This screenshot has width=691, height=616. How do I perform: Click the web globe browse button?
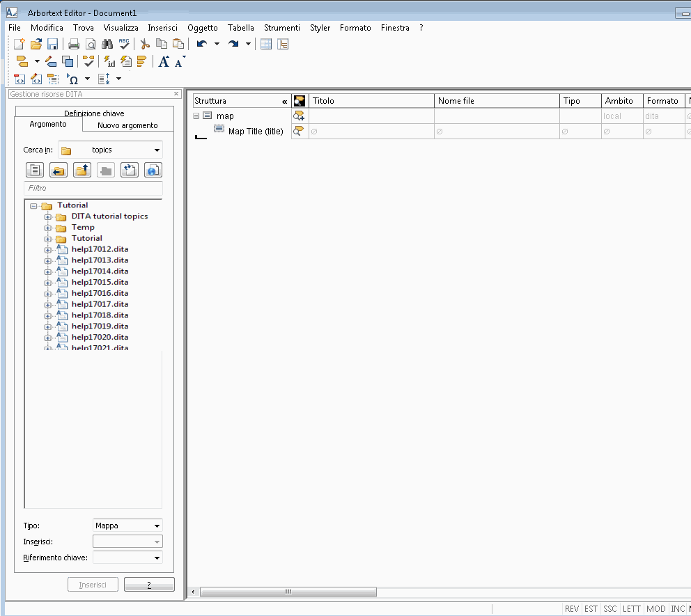(153, 170)
